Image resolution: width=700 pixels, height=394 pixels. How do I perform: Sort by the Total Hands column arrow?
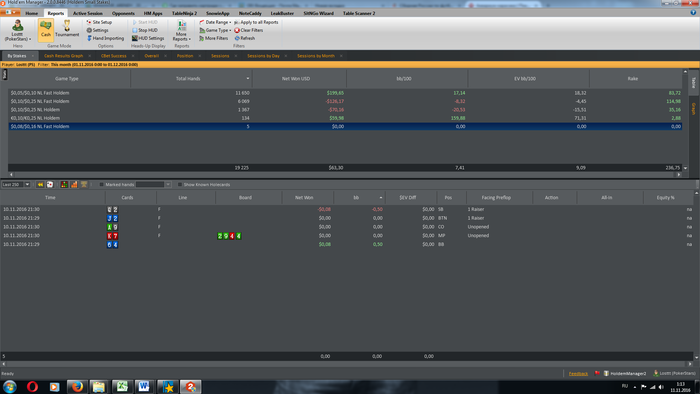click(x=248, y=79)
